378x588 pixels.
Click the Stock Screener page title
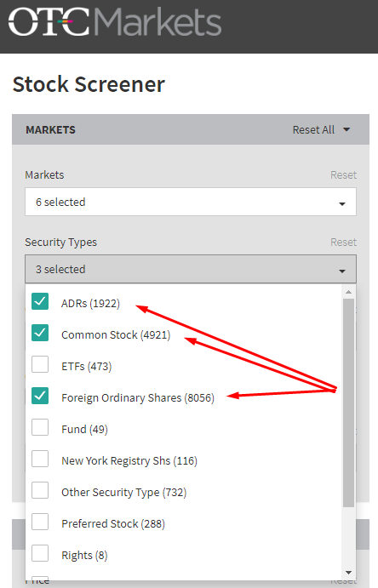(x=89, y=84)
